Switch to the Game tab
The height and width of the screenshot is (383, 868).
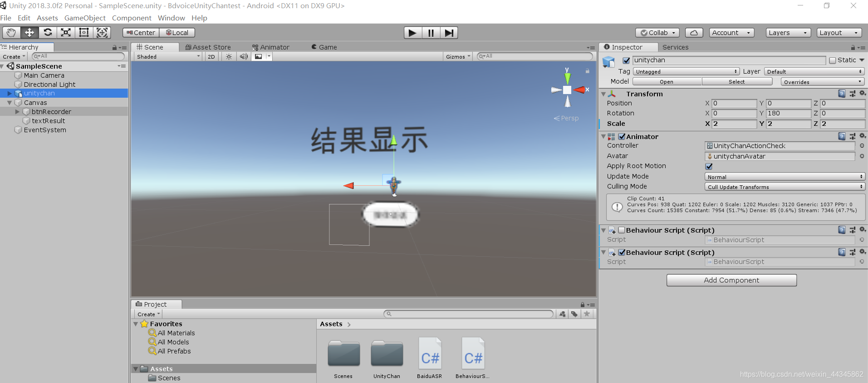coord(324,47)
